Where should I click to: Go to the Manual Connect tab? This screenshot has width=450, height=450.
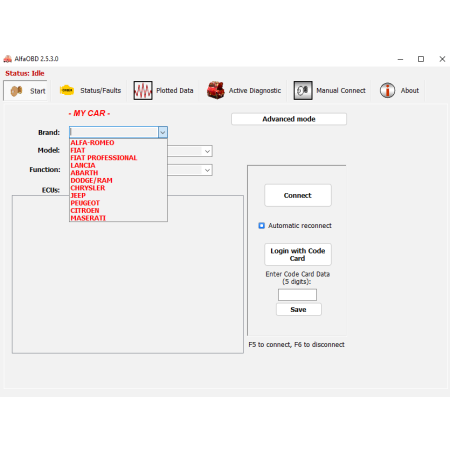pos(329,90)
